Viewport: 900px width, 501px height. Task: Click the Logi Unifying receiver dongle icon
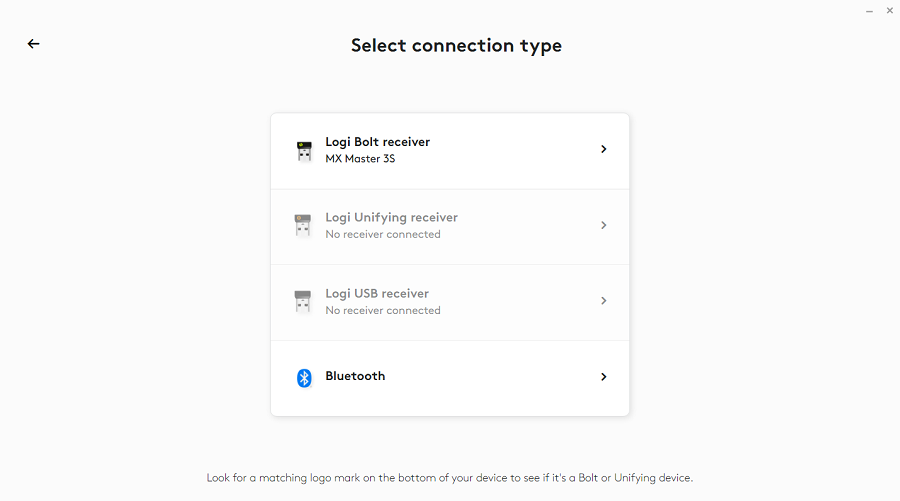pos(303,226)
